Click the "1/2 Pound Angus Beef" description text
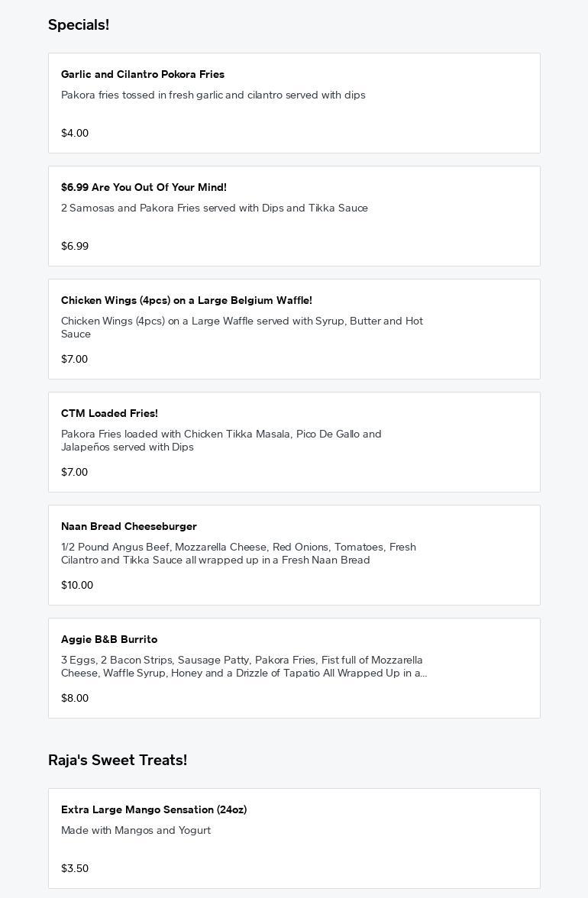Viewport: 588px width, 898px height. 238,553
